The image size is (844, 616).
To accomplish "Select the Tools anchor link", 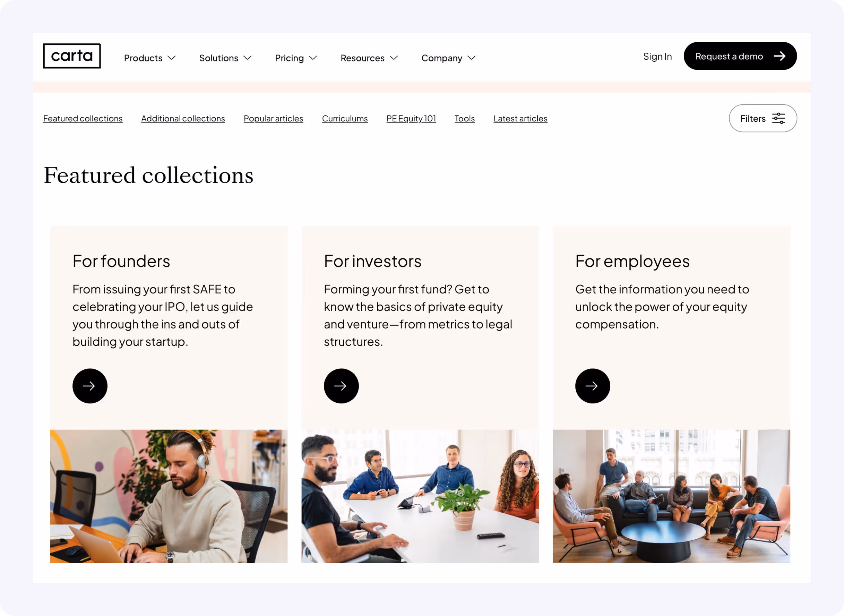I will coord(465,118).
